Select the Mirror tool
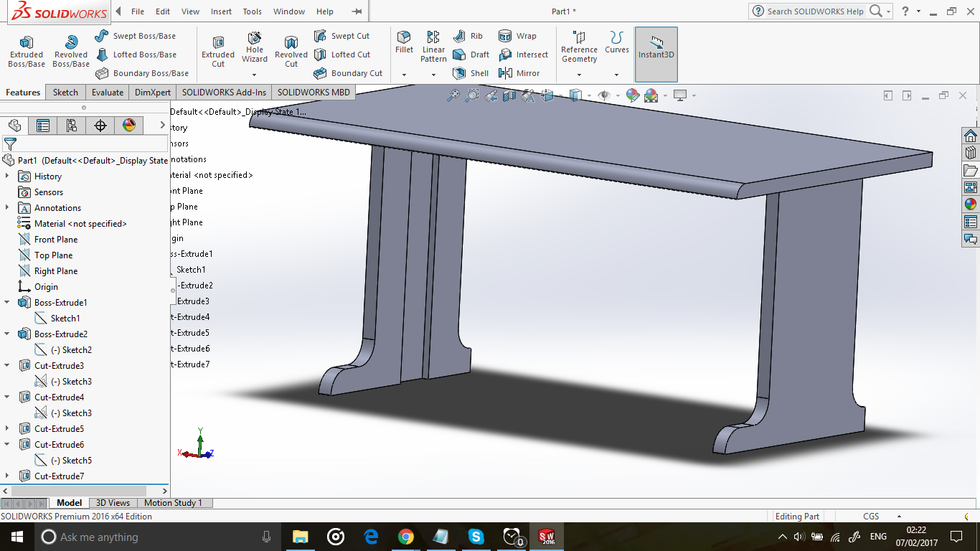The height and width of the screenshot is (551, 980). tap(519, 73)
